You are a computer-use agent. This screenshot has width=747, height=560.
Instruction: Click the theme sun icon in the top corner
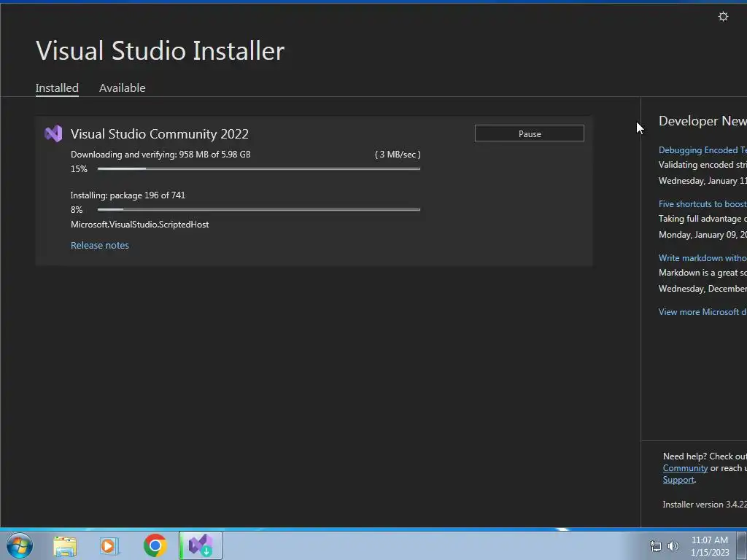[723, 17]
